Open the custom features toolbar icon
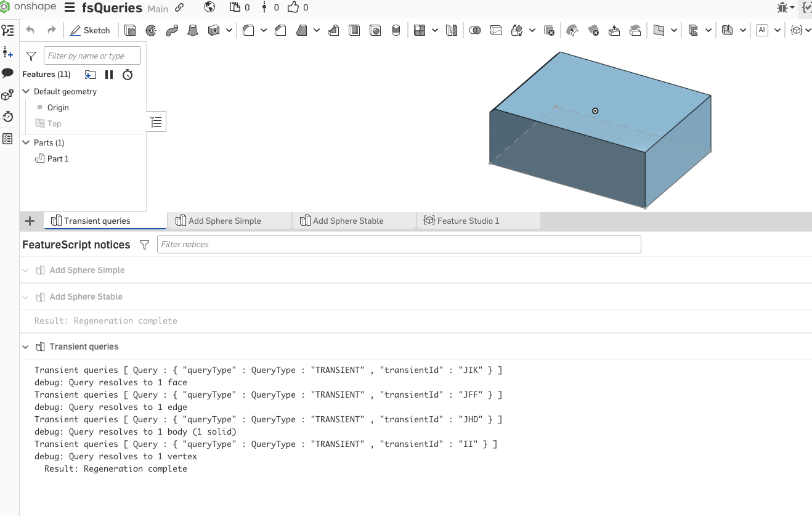 coord(796,30)
